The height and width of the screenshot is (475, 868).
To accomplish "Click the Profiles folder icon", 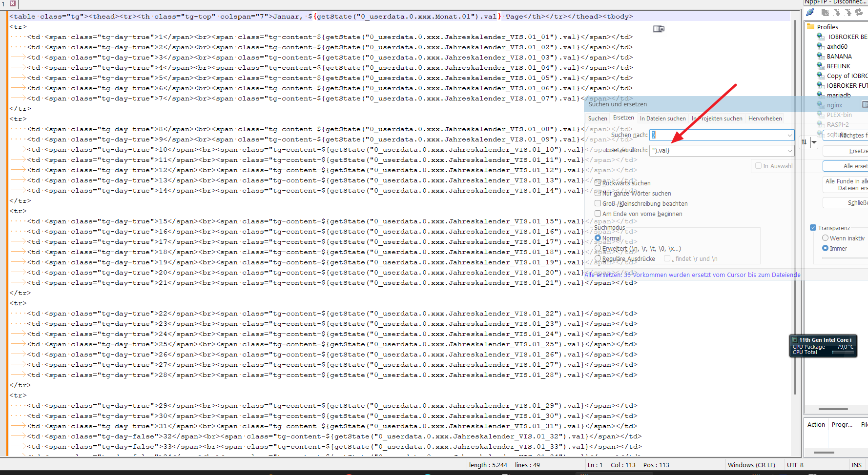I will click(x=811, y=27).
